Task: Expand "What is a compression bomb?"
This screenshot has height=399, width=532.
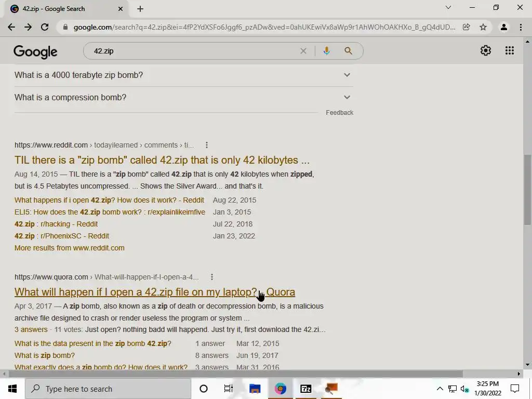Action: tap(183, 97)
